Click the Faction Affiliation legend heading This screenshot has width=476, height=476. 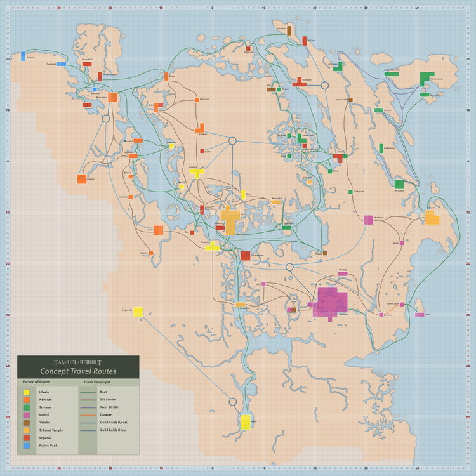point(36,382)
